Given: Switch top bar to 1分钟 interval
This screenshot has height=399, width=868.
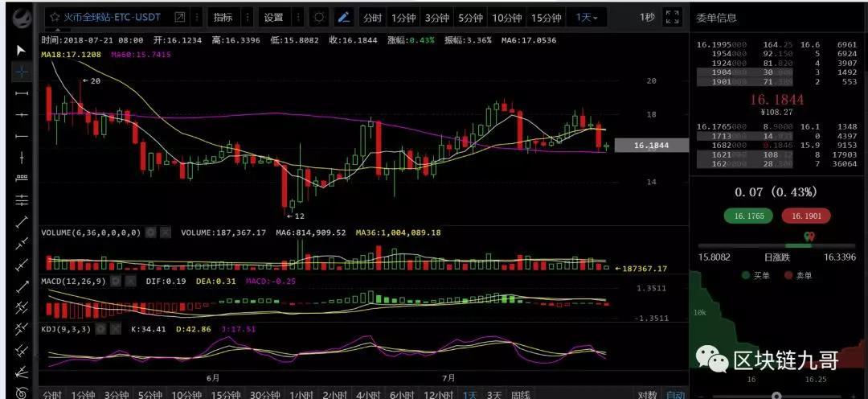Looking at the screenshot, I should pyautogui.click(x=403, y=18).
